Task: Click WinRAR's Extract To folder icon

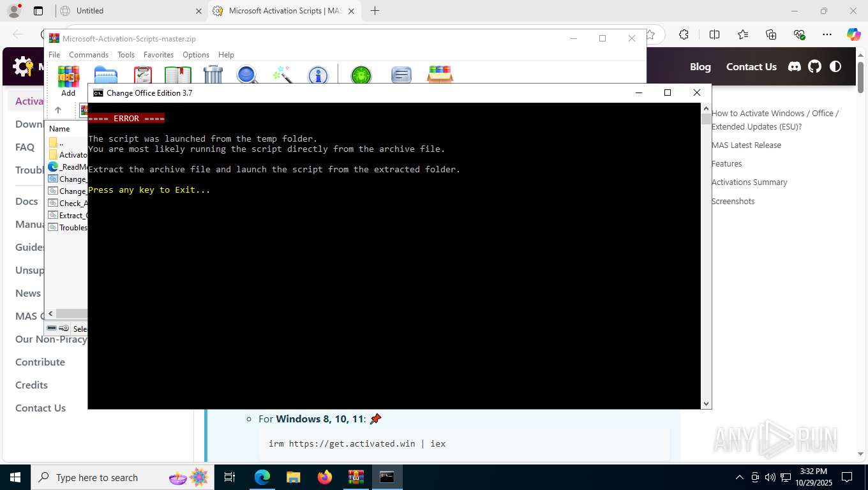Action: 106,75
